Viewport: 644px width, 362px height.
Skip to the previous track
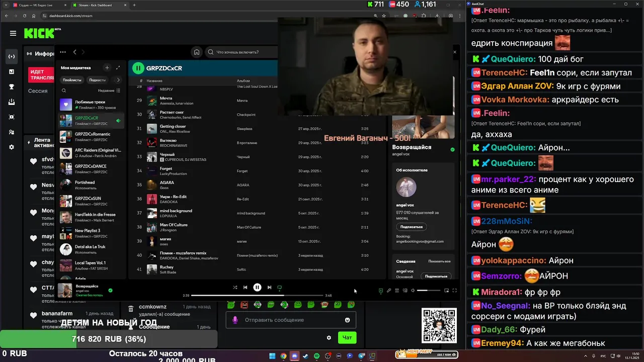[x=245, y=288]
